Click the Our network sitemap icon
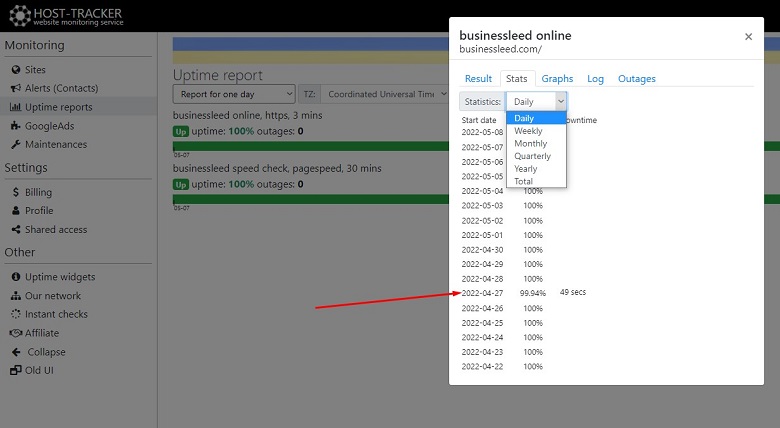The width and height of the screenshot is (780, 428). [16, 296]
